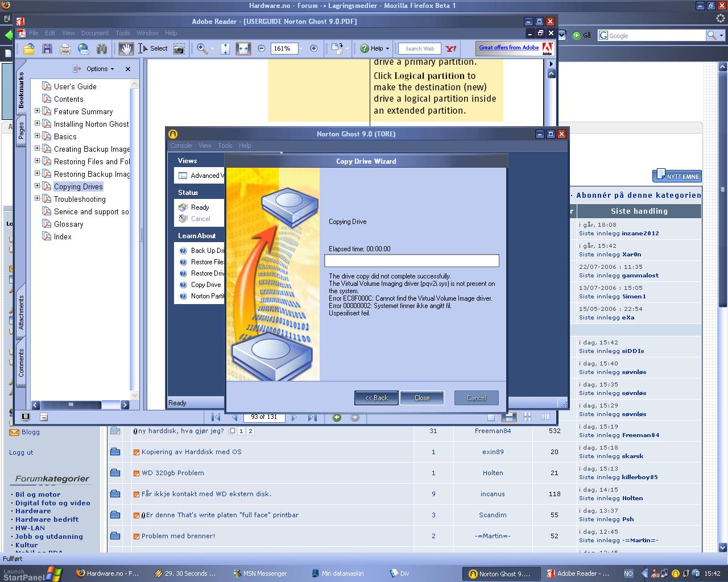Switch to the Comments side tab
The height and width of the screenshot is (582, 728).
[21, 363]
